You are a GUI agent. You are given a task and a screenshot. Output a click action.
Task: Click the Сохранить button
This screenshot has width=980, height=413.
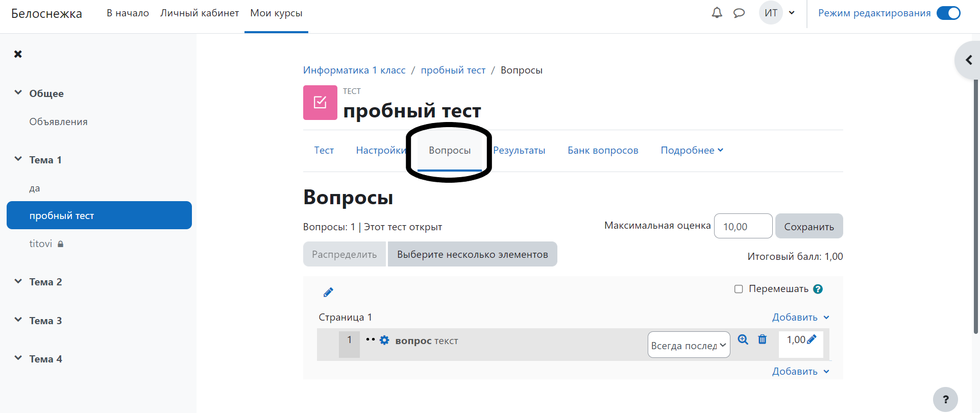(x=808, y=226)
